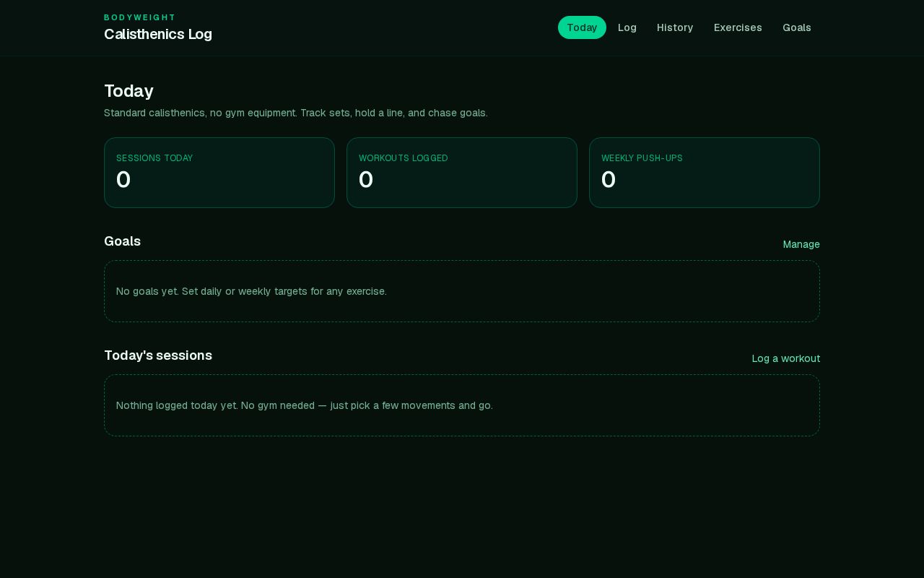Click the 'Standard calisthenics' description line

click(296, 113)
